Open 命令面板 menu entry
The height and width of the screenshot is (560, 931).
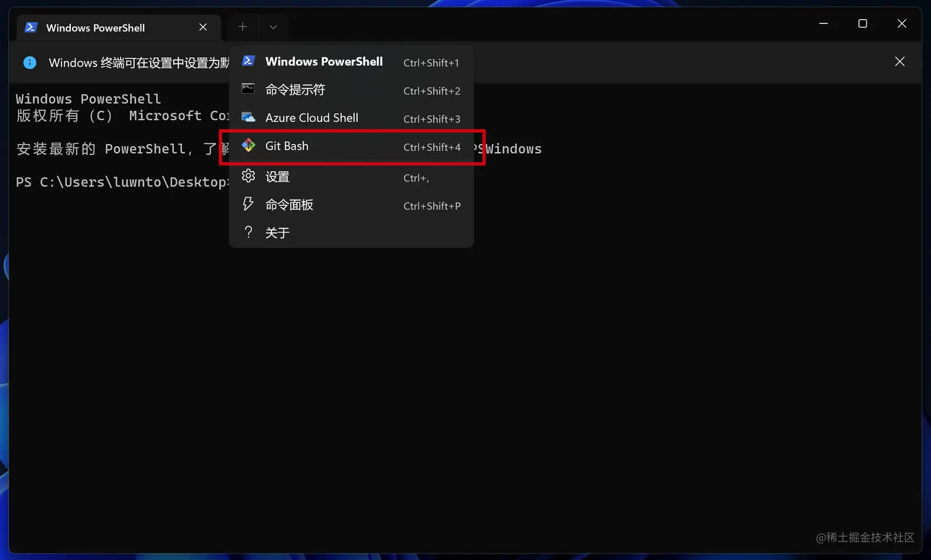pos(351,206)
